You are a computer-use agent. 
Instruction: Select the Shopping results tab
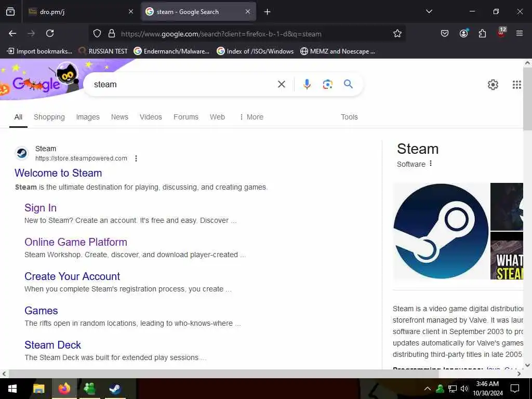click(49, 117)
